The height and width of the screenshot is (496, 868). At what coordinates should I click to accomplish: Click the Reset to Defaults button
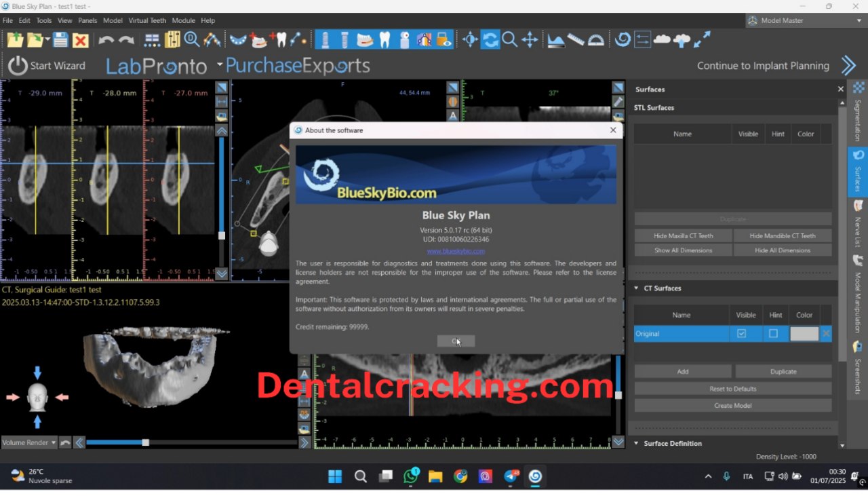[733, 389]
